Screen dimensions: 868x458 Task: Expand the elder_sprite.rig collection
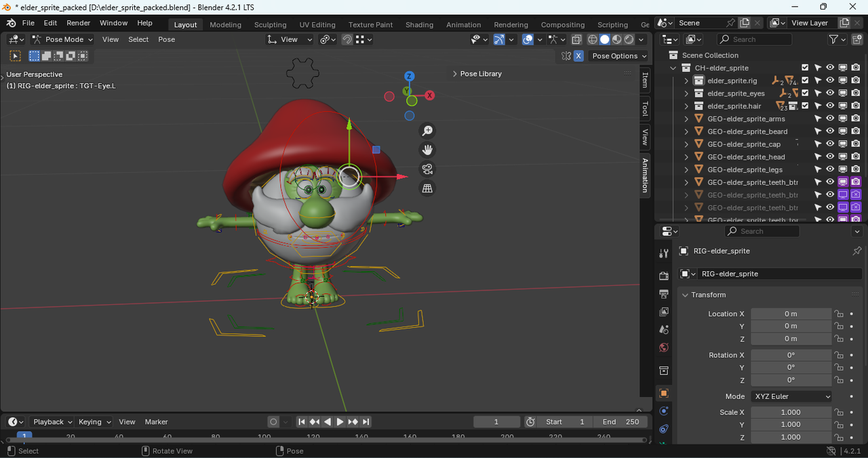click(686, 81)
